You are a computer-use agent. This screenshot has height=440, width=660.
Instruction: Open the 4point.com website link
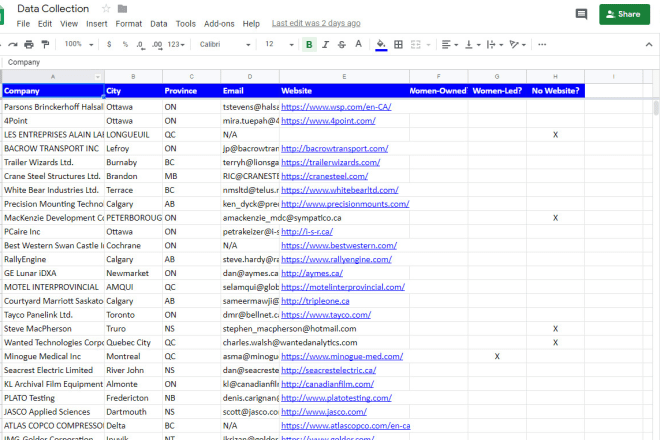(x=328, y=121)
